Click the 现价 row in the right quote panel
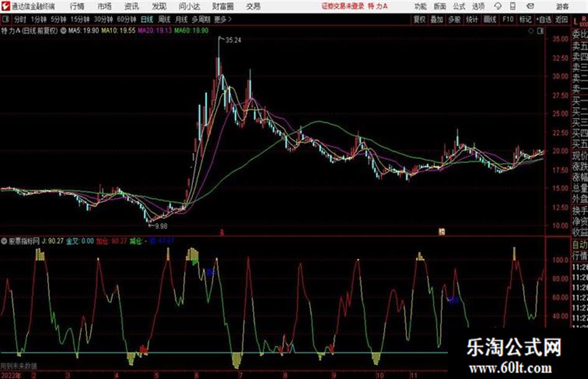 [580, 156]
